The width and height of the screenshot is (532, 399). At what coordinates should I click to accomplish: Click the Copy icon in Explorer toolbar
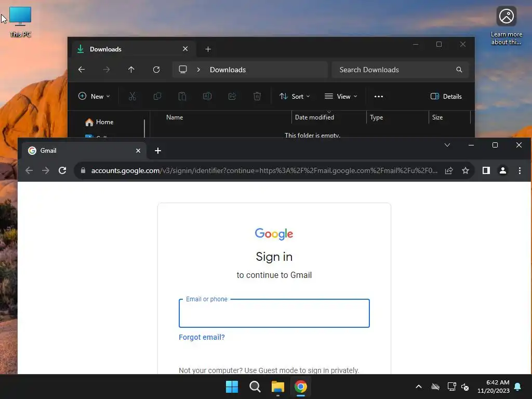pos(157,96)
